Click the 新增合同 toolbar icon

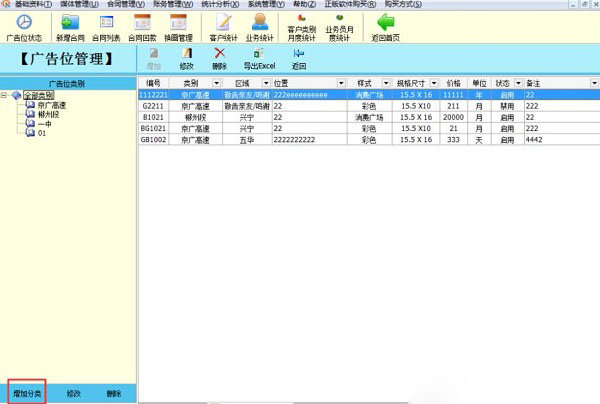coord(71,24)
